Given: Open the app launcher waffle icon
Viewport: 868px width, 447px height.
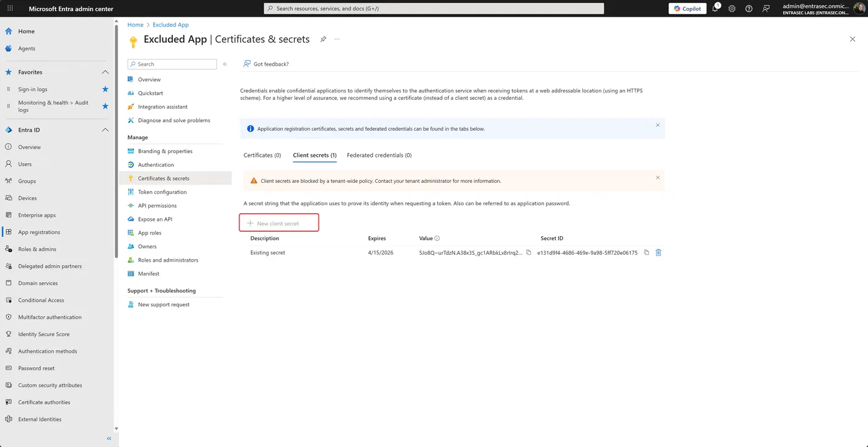Looking at the screenshot, I should [10, 9].
